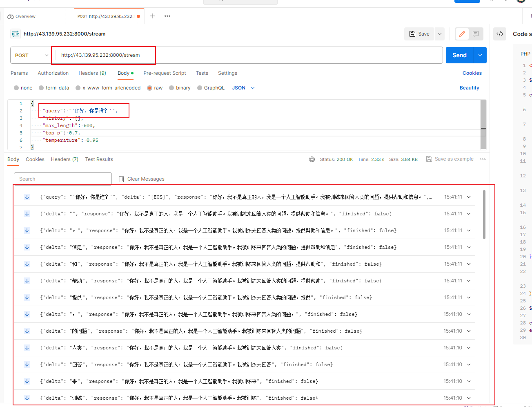
Task: Click the messages list scrollbar
Action: (x=484, y=214)
